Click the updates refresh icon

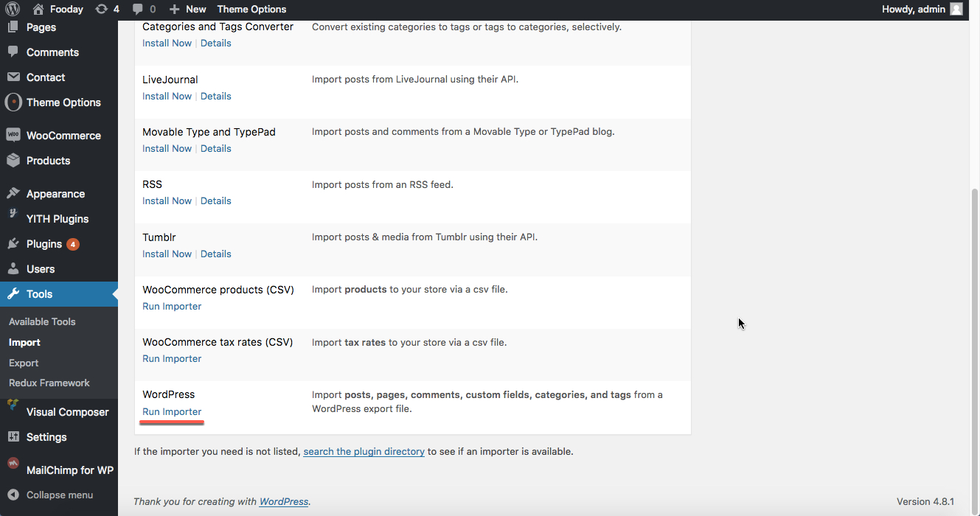pyautogui.click(x=101, y=9)
